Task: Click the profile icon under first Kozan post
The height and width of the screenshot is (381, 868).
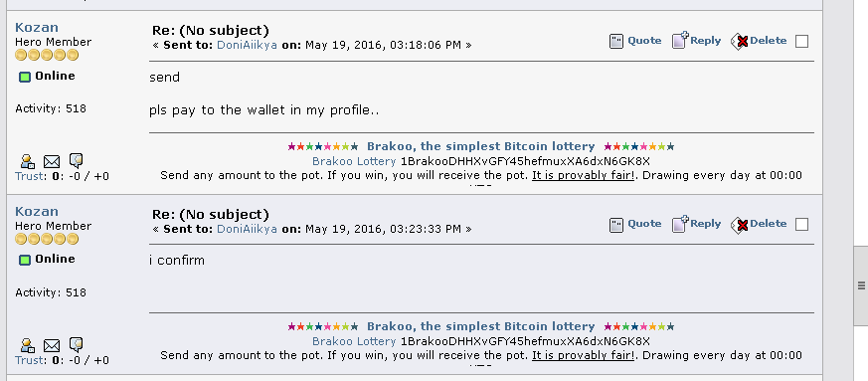Action: (28, 161)
